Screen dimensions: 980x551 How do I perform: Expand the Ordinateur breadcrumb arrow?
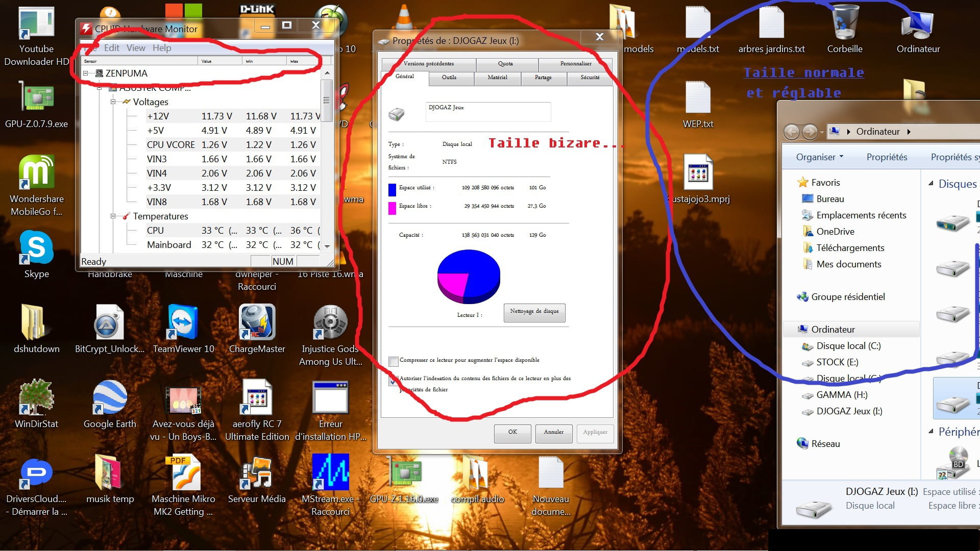(909, 132)
